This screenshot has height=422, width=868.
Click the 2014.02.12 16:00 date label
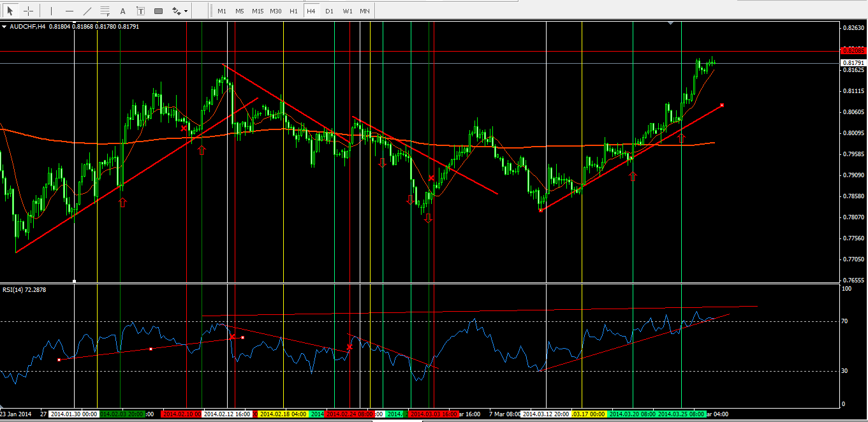pos(227,414)
